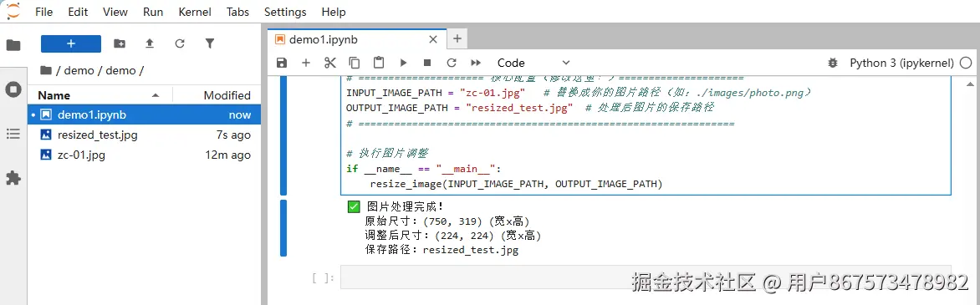Select resized_test.jpg in the file list
The height and width of the screenshot is (305, 980).
(x=145, y=135)
